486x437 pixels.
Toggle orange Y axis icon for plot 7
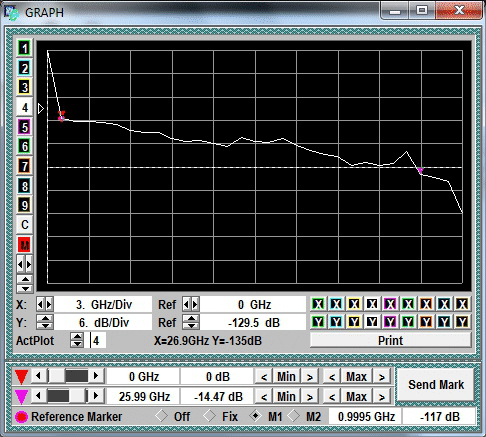[x=426, y=322]
